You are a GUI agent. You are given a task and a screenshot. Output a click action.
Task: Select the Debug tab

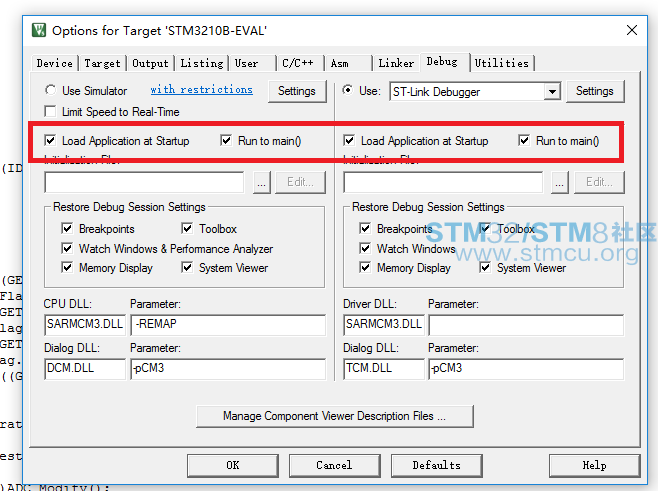coord(444,62)
